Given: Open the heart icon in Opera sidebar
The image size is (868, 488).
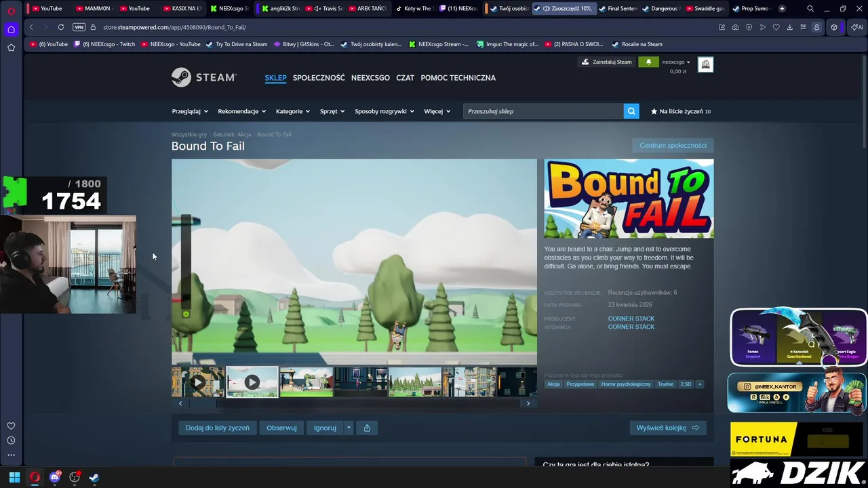Looking at the screenshot, I should pos(11,426).
